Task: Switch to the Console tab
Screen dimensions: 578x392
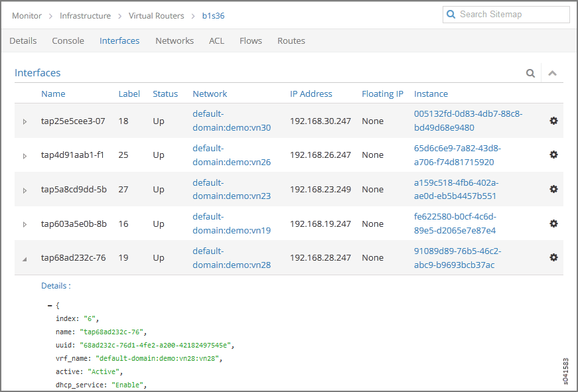Action: click(x=68, y=40)
